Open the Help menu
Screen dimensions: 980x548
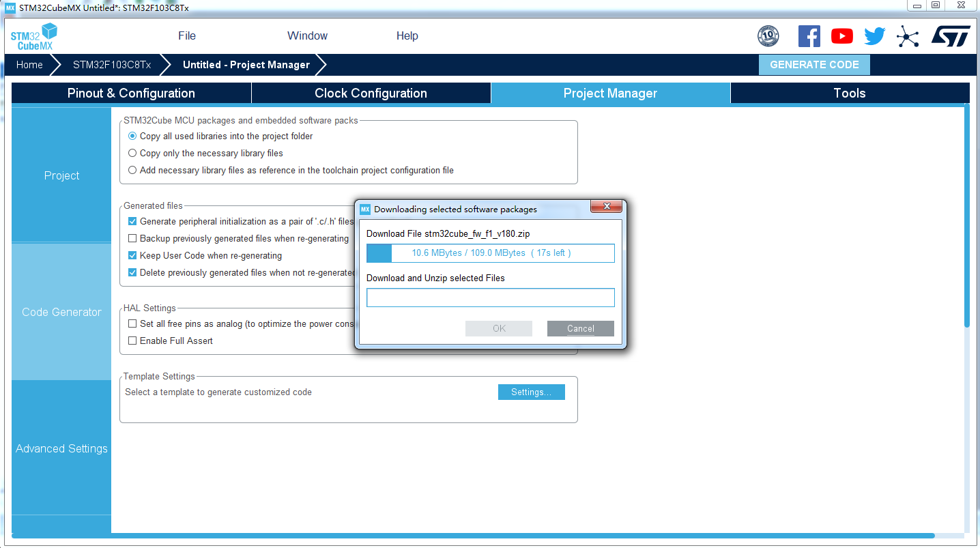[407, 35]
